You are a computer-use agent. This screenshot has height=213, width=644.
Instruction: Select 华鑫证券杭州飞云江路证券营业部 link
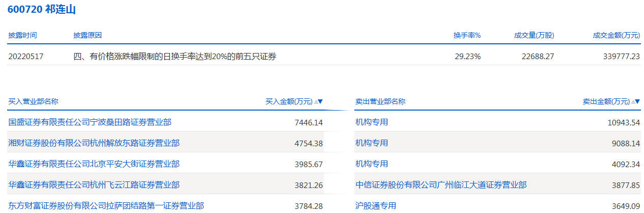click(x=94, y=185)
